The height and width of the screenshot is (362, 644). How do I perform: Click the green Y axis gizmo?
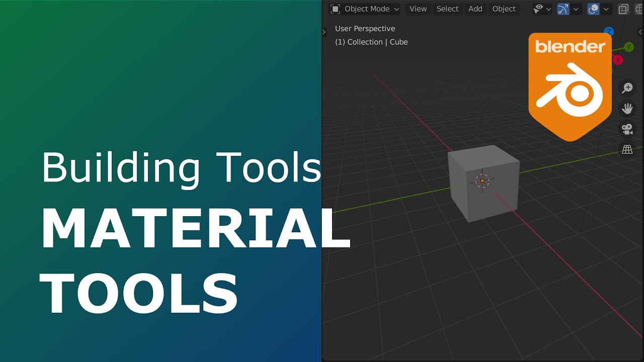629,47
